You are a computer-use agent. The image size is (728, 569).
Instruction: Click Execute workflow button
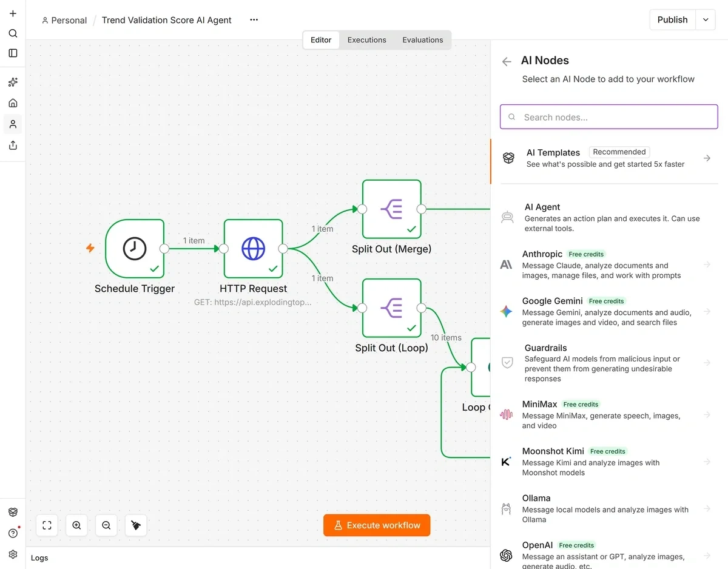(377, 525)
